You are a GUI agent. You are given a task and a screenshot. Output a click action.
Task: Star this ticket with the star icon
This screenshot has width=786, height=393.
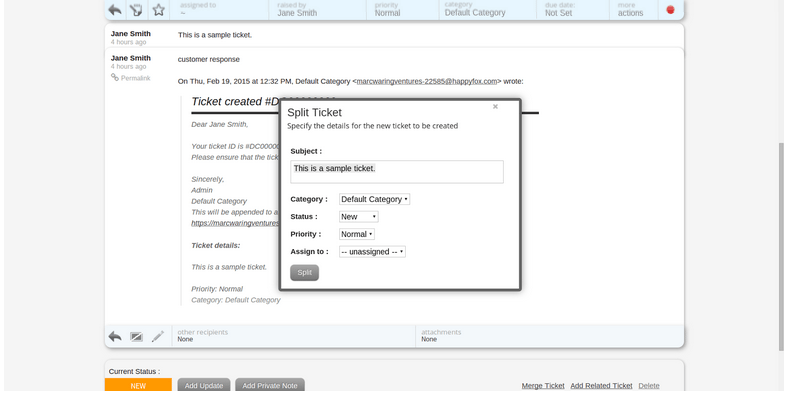coord(158,10)
